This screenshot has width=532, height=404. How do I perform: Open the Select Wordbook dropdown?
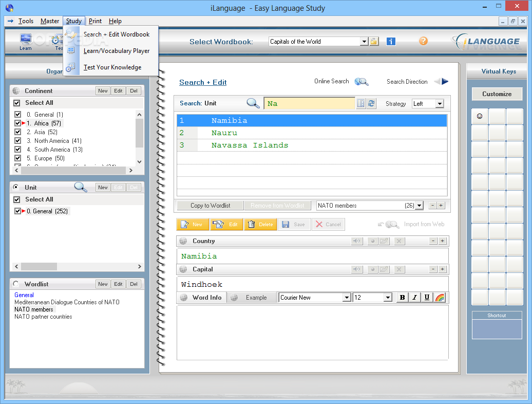coord(364,42)
